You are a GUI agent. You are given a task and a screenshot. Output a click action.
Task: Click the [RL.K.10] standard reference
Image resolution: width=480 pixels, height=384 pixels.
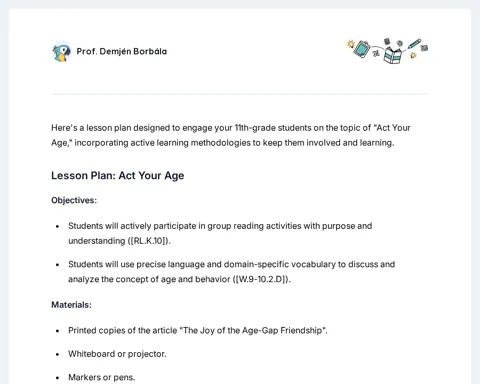149,241
